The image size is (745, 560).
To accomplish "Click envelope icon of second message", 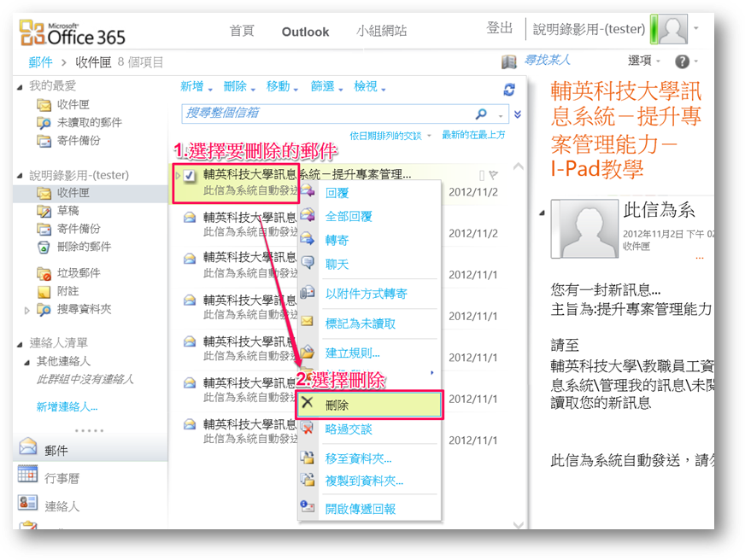I will [x=190, y=218].
